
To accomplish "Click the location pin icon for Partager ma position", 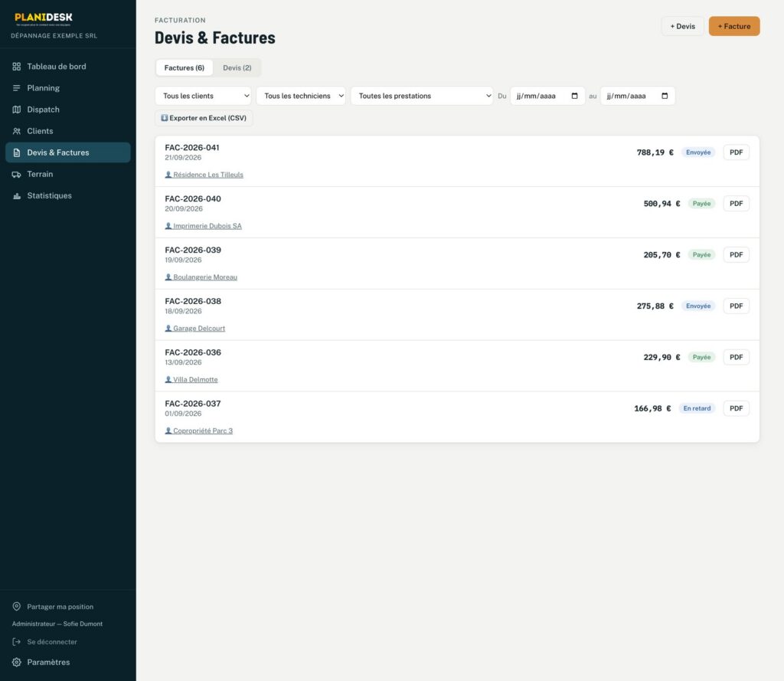I will coord(17,607).
